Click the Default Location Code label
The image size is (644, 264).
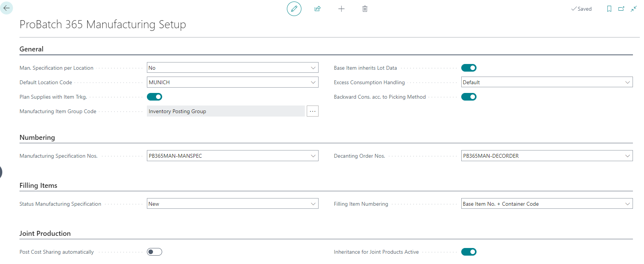click(x=46, y=82)
